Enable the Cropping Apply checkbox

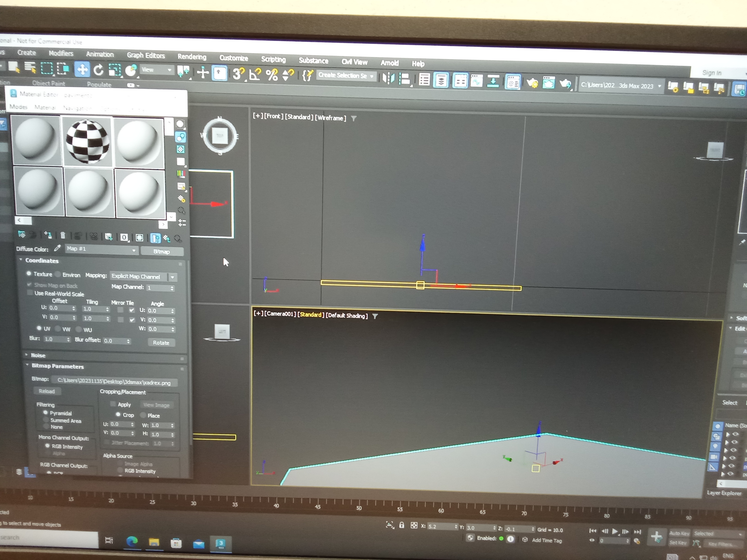pyautogui.click(x=113, y=404)
